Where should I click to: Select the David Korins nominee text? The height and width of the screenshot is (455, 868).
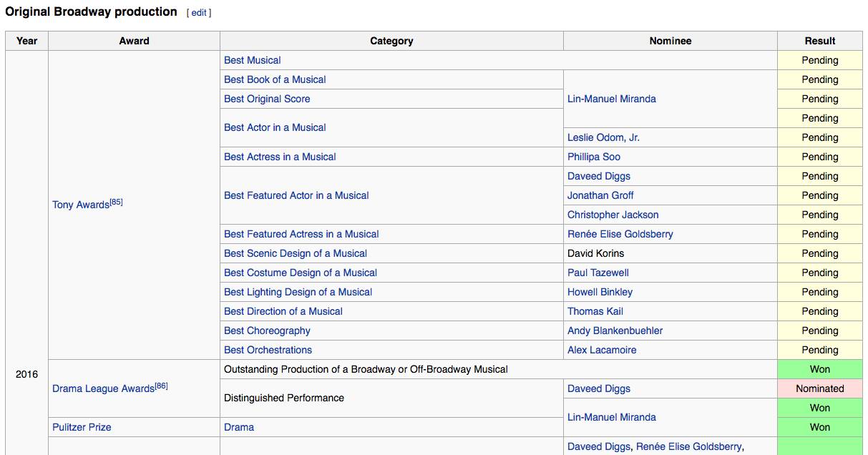(x=596, y=253)
